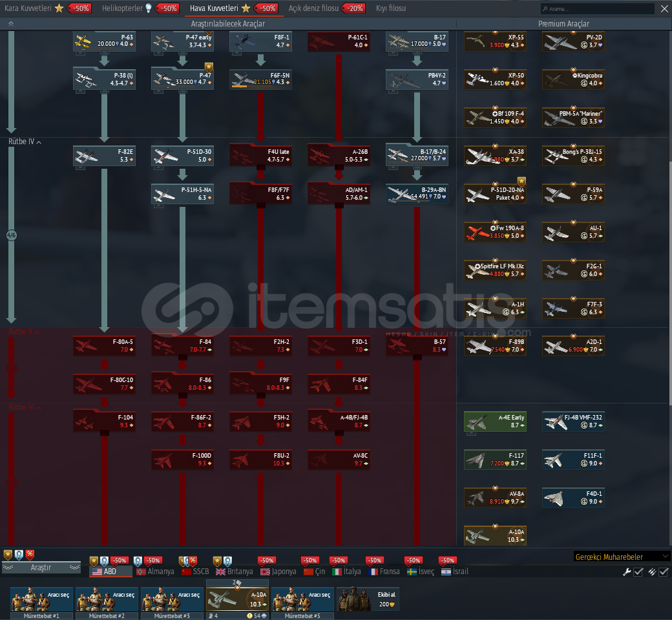The image size is (672, 620).
Task: Choose a vehicle for Mürettebat #2 slot
Action: tap(107, 599)
